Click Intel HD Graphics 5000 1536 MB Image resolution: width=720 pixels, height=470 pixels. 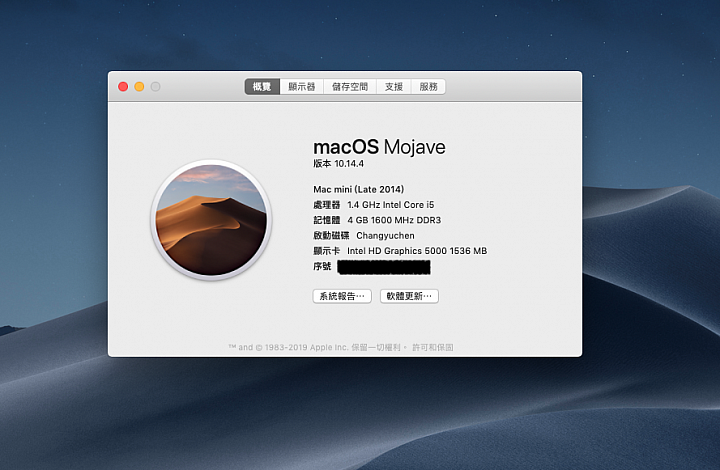(417, 251)
